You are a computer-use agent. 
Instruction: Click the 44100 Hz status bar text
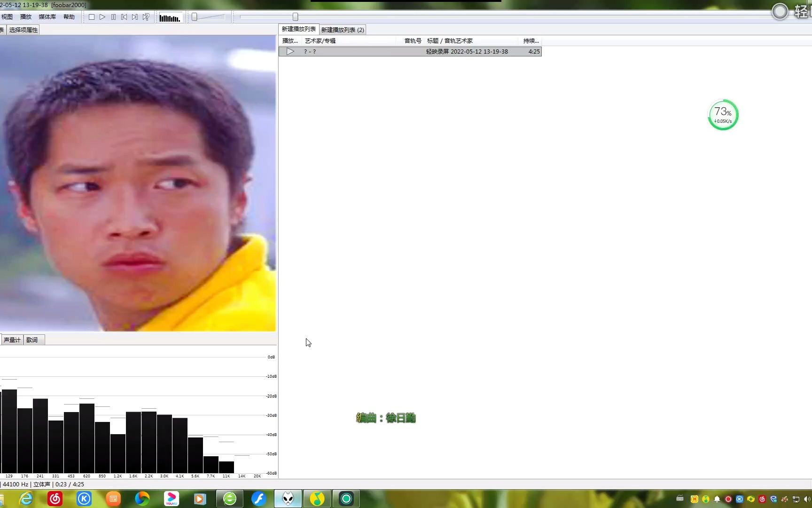[x=16, y=484]
